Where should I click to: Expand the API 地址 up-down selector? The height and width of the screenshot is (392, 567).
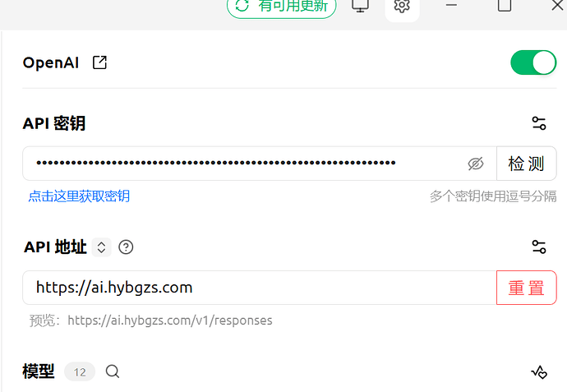[101, 247]
